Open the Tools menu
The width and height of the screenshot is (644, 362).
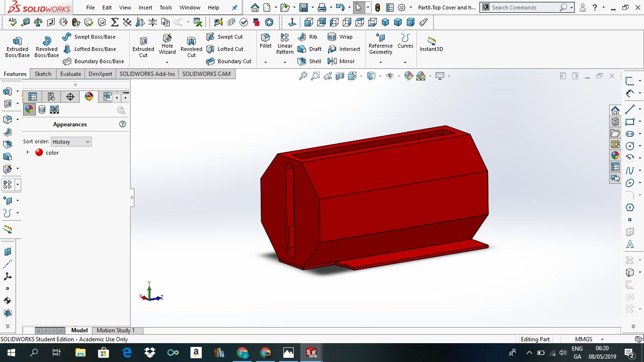(x=166, y=8)
